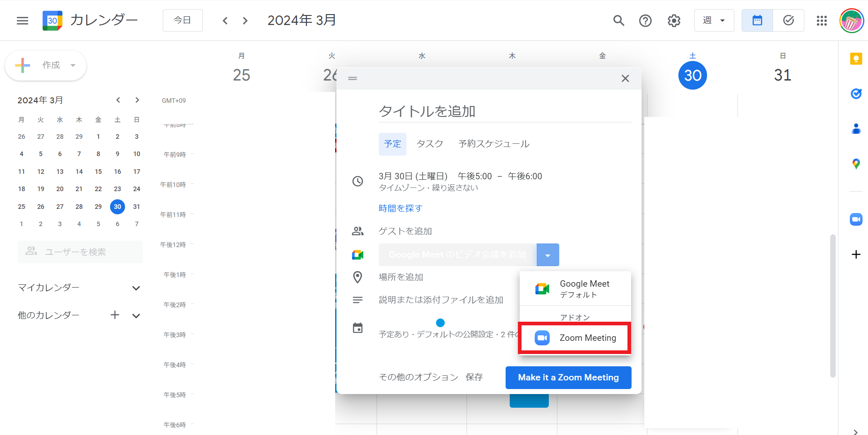This screenshot has width=868, height=435.
Task: Click the 今日 button
Action: pyautogui.click(x=182, y=20)
